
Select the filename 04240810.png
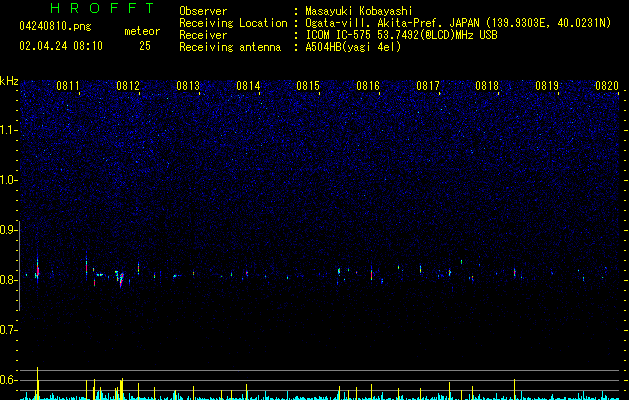(x=55, y=26)
